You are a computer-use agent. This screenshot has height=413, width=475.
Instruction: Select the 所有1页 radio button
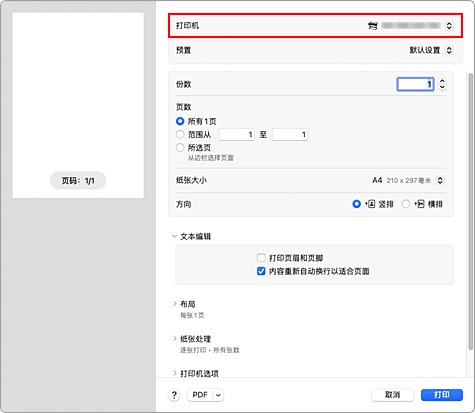(x=180, y=121)
